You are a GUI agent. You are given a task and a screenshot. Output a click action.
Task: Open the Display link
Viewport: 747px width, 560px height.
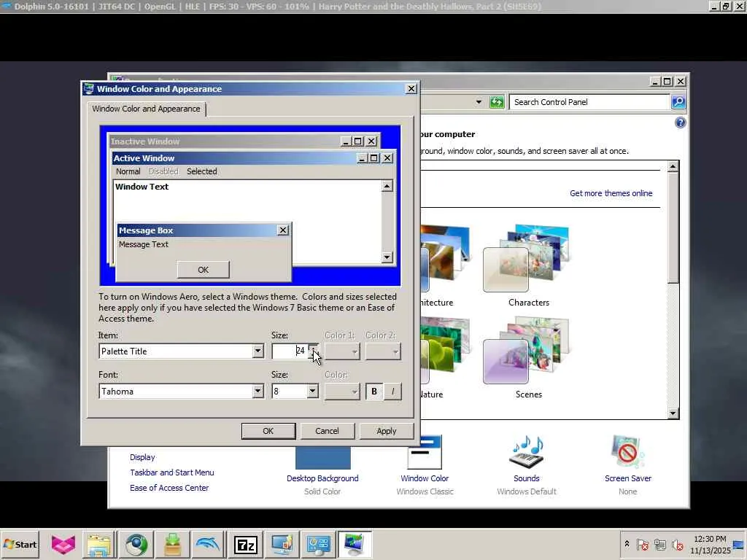[142, 457]
